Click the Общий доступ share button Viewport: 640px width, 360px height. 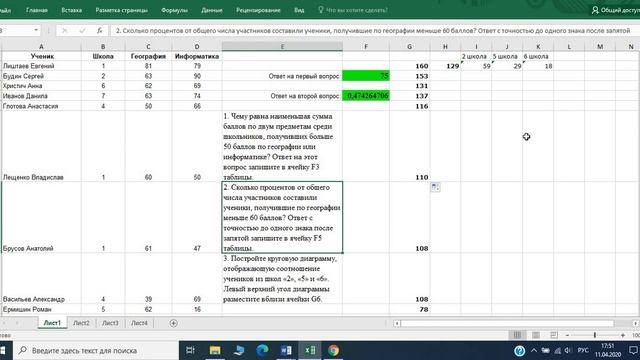point(616,10)
